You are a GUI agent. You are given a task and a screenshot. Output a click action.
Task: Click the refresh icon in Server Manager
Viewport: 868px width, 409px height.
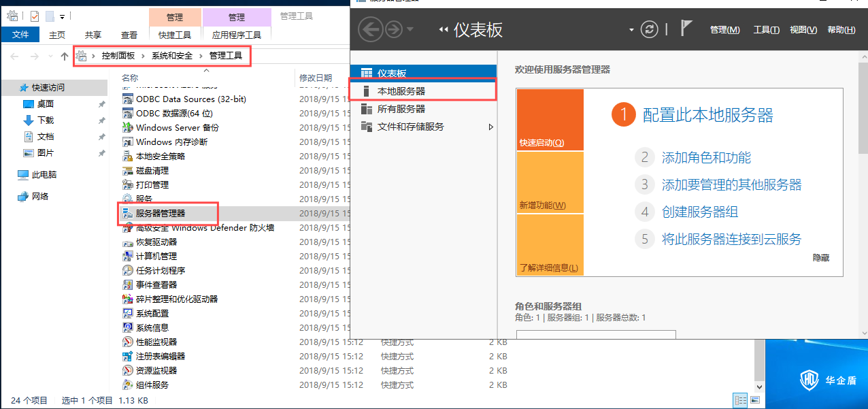650,29
